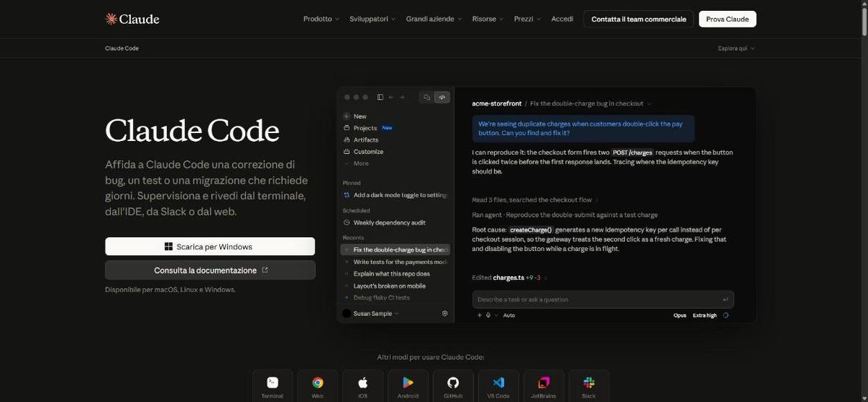868x402 pixels.
Task: Expand the session title dropdown chevron
Action: coord(650,103)
